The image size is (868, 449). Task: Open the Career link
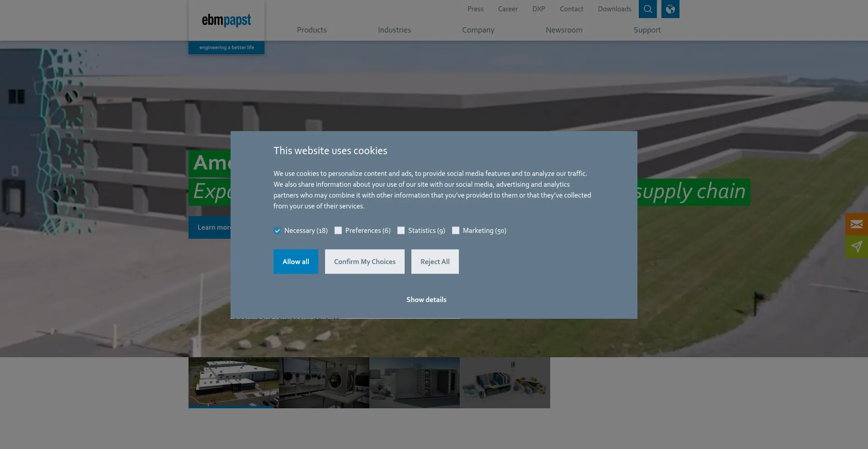(508, 9)
